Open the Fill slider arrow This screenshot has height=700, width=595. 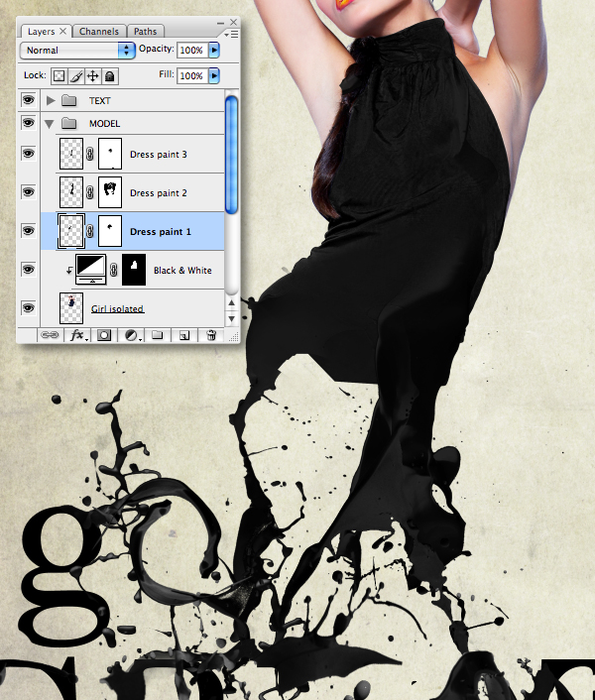(x=214, y=76)
